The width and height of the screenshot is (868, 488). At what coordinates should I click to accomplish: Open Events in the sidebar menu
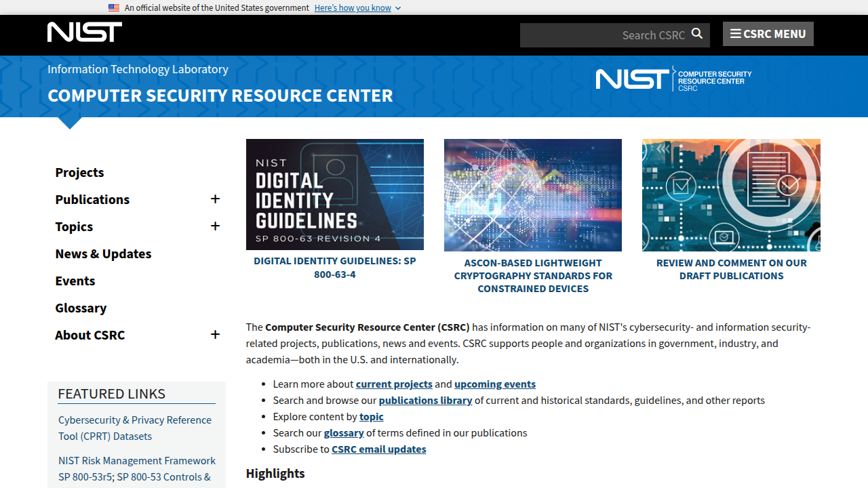point(75,281)
